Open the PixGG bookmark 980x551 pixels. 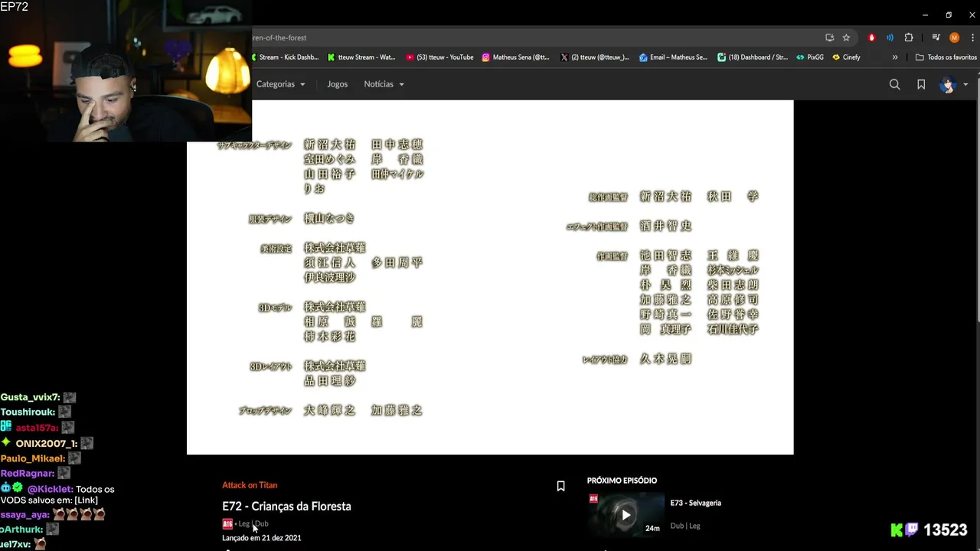click(x=810, y=57)
